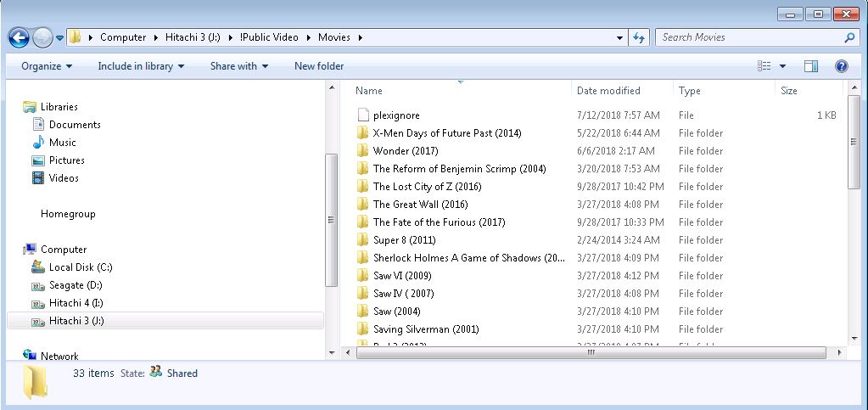Open recent pages dropdown next to Forward
The width and height of the screenshot is (868, 410).
point(59,38)
